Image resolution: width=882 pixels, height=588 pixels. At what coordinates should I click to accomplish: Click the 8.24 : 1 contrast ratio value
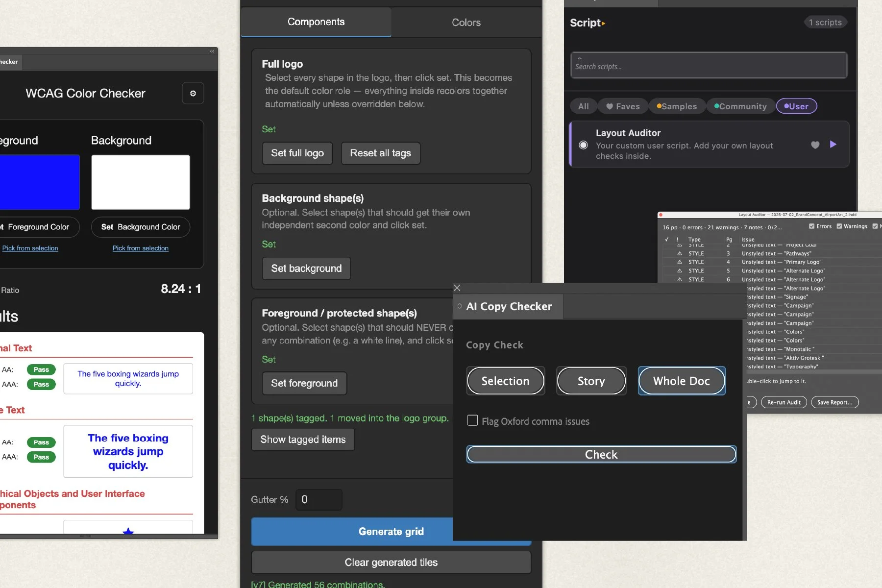coord(181,289)
